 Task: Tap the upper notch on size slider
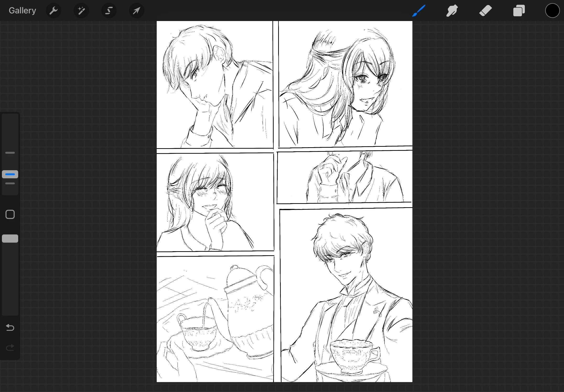(x=10, y=153)
